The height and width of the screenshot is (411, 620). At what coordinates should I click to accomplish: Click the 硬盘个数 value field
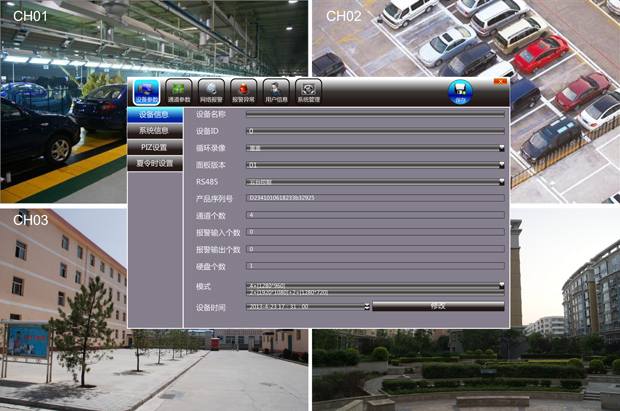click(x=375, y=266)
